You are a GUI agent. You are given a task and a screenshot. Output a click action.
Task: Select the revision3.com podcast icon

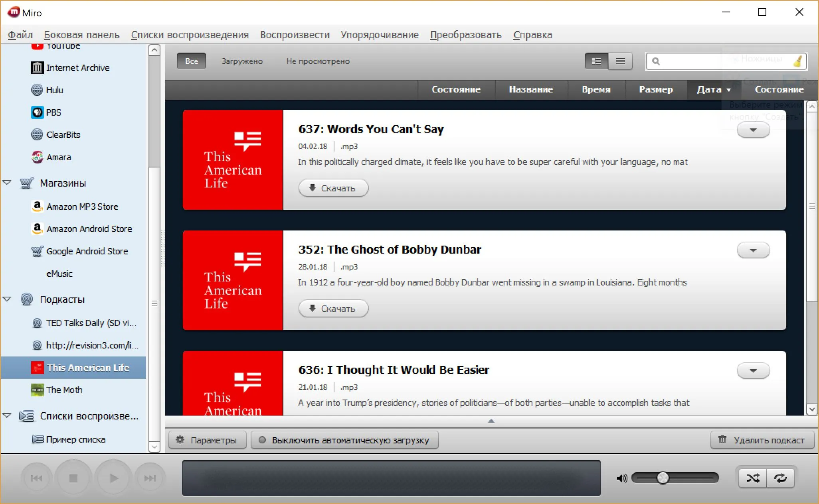[37, 345]
